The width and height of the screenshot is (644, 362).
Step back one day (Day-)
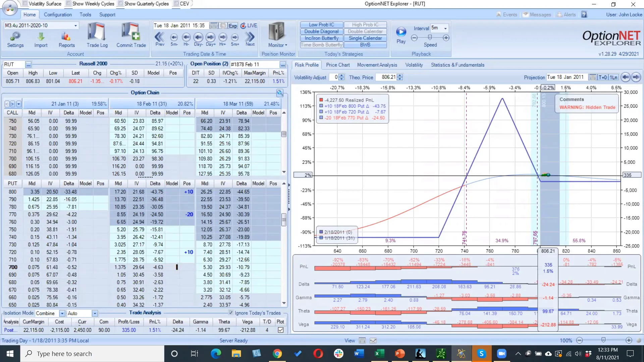198,39
